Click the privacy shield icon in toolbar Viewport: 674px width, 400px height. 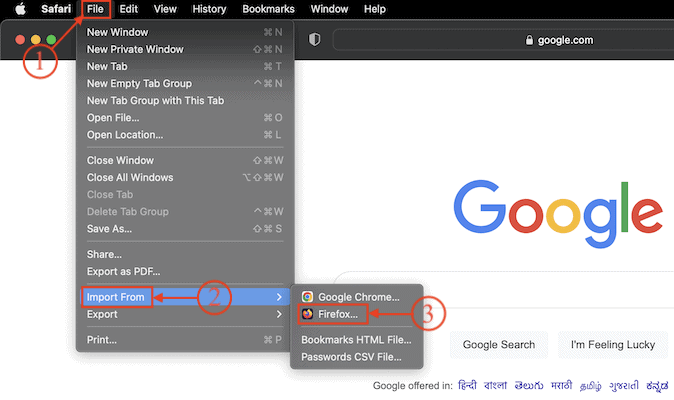315,40
